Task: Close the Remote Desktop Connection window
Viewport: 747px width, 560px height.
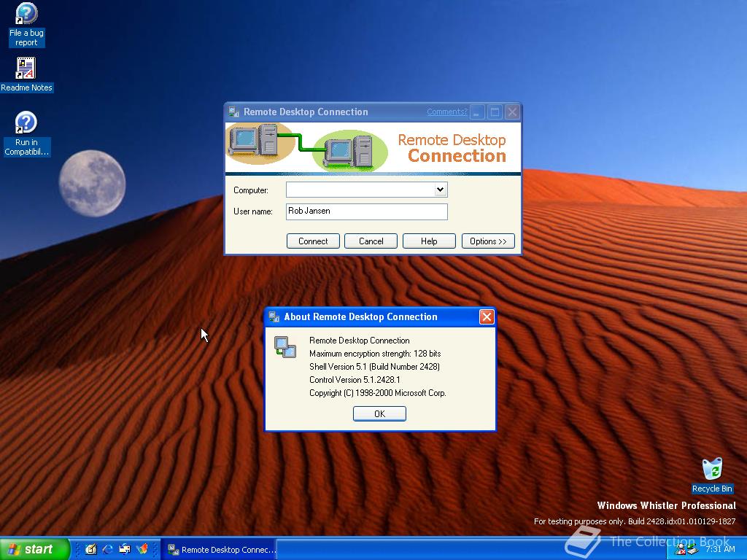Action: [x=512, y=112]
